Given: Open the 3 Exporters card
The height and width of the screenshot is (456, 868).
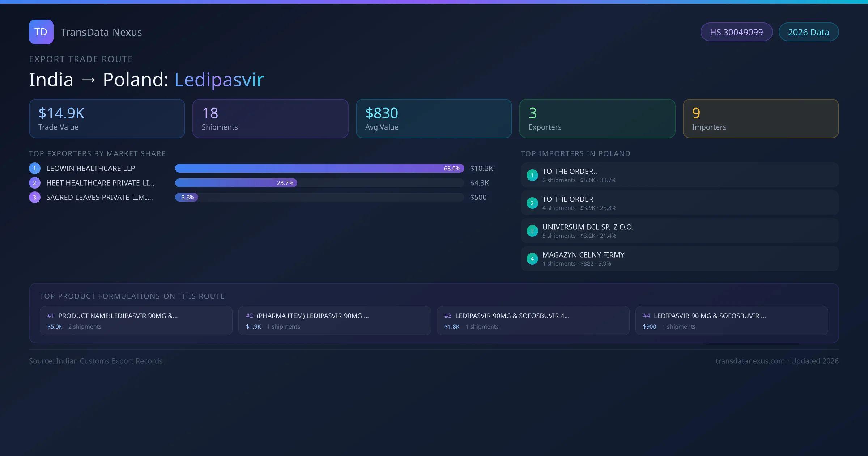Looking at the screenshot, I should pos(597,119).
